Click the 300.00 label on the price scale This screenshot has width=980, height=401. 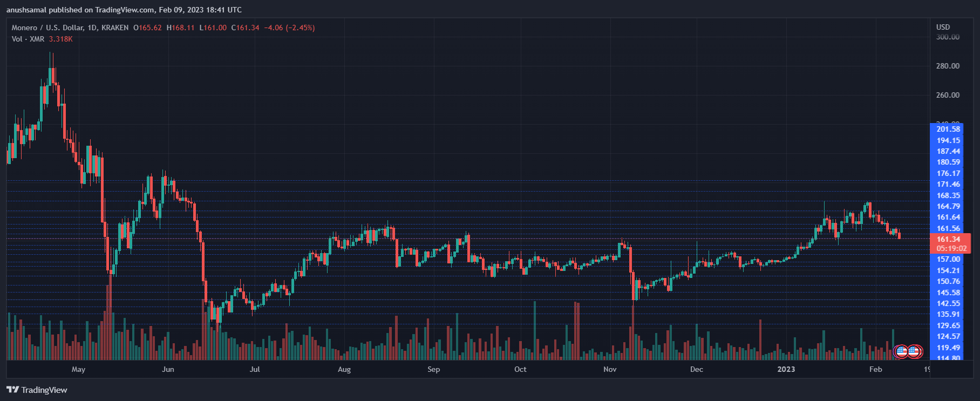[948, 37]
